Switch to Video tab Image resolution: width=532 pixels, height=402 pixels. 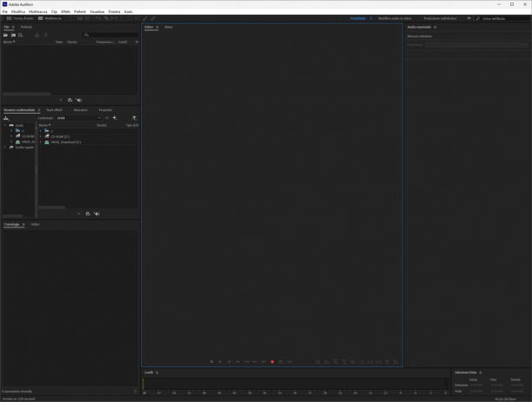coord(35,224)
